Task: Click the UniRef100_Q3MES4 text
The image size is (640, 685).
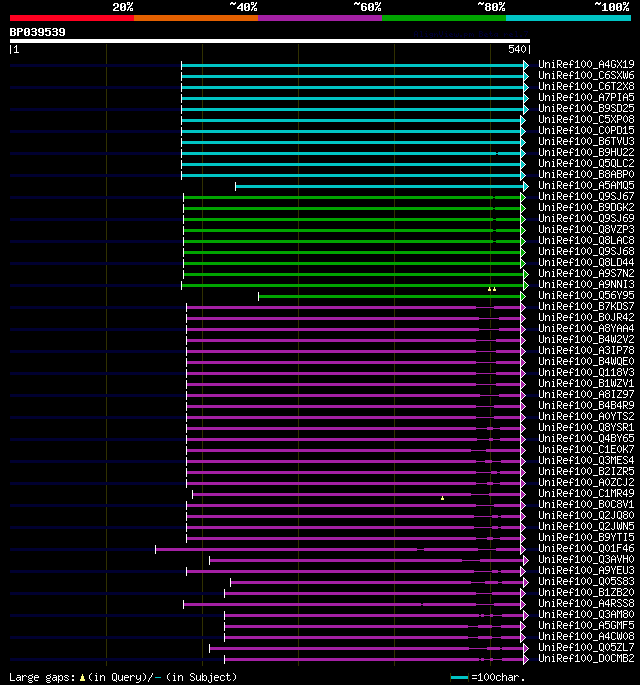Action: pyautogui.click(x=586, y=460)
